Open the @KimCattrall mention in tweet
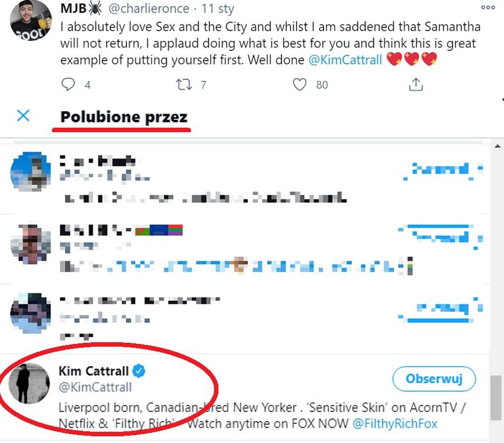Screen dimensions: 504x443 pyautogui.click(x=345, y=60)
